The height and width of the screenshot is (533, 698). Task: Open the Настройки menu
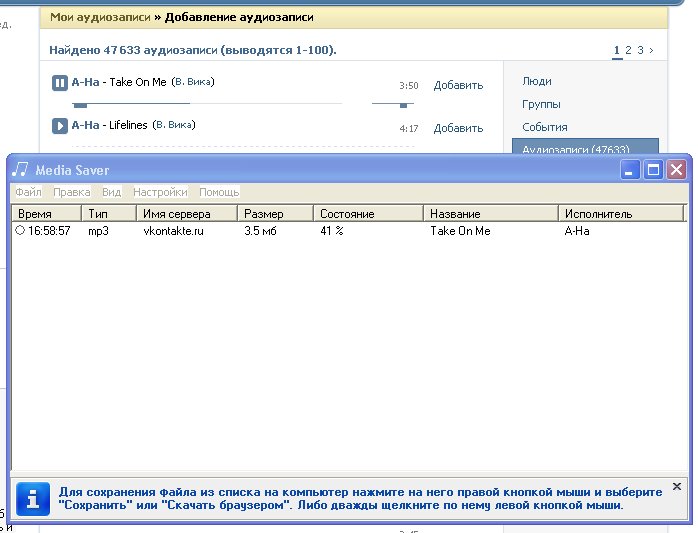160,192
